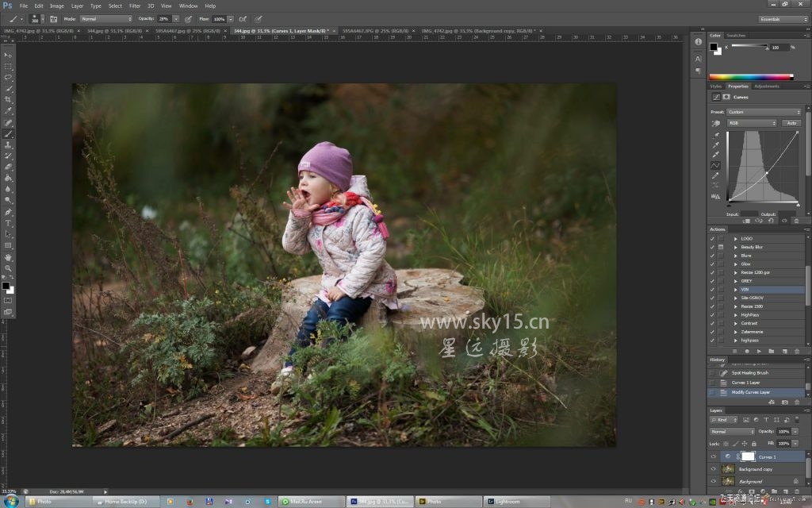This screenshot has width=812, height=508.
Task: Select the Zoom tool
Action: coord(8,268)
